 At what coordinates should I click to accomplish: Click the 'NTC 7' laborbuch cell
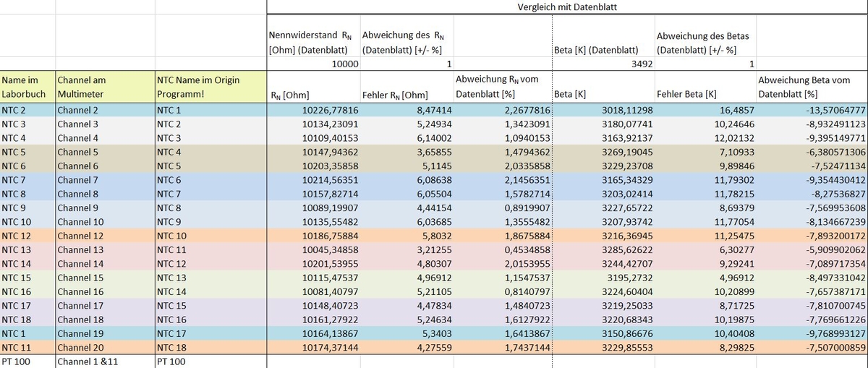click(x=27, y=180)
